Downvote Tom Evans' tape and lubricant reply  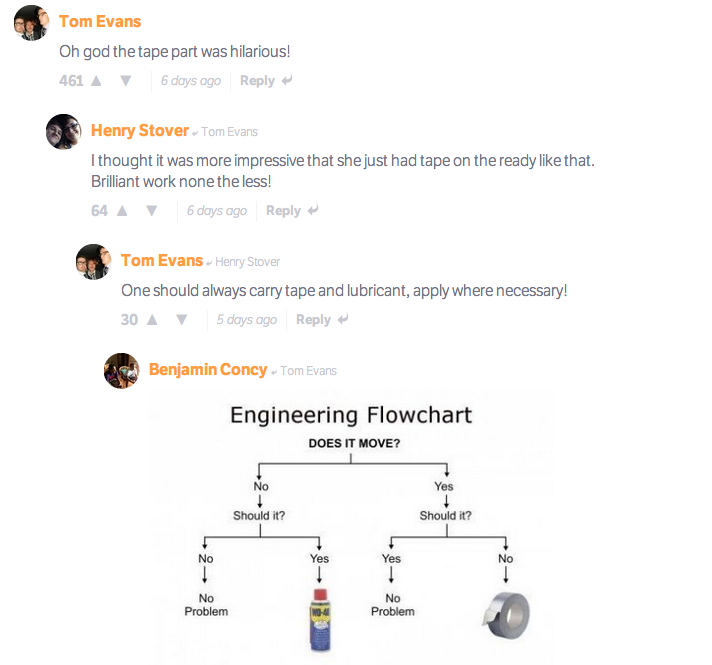pyautogui.click(x=182, y=320)
